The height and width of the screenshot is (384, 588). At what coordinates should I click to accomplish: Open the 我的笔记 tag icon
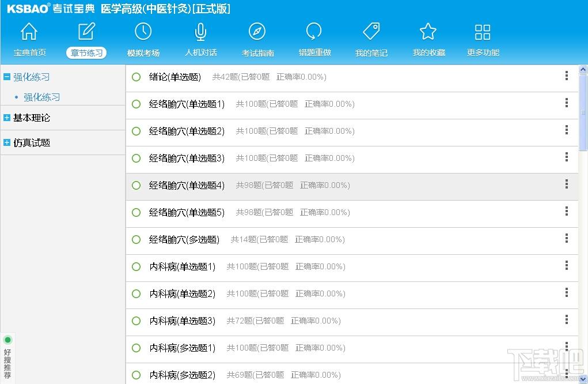[371, 32]
